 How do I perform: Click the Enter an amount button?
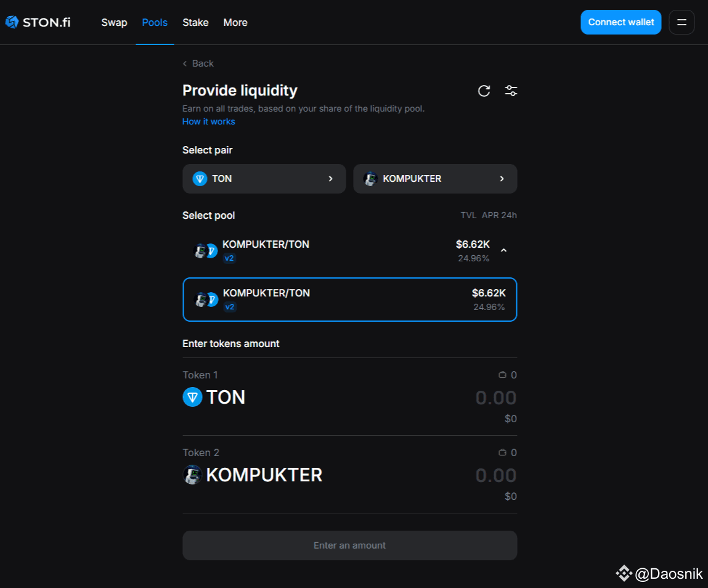[x=350, y=545]
